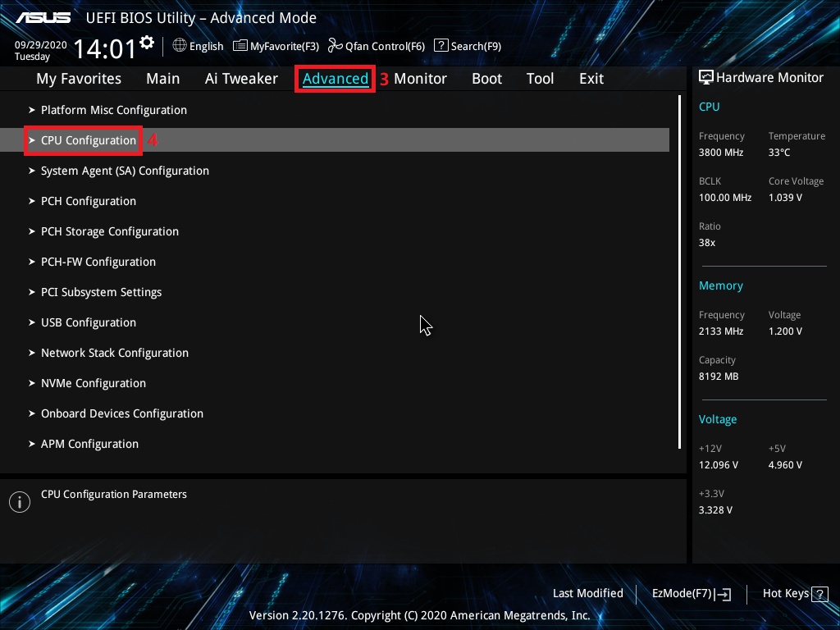Select Platform Misc Configuration
The image size is (840, 630).
pos(114,109)
